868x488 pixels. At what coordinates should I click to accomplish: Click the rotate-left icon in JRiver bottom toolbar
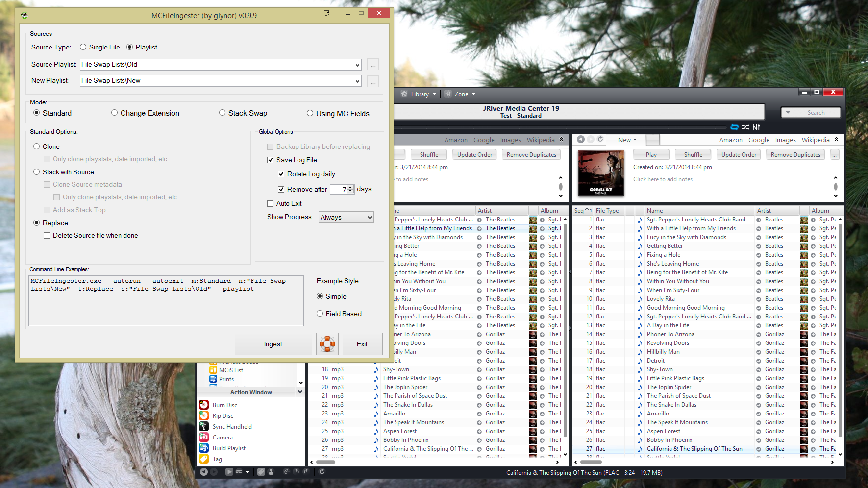click(296, 472)
